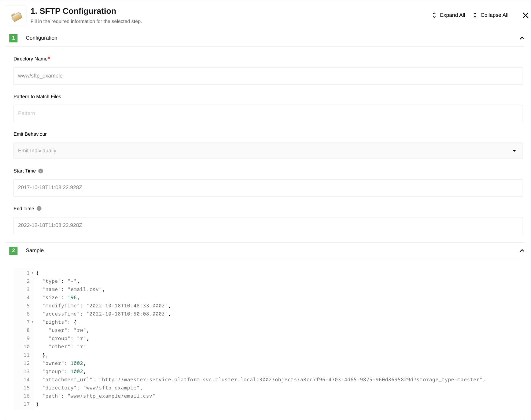Viewport: 531px width, 420px height.
Task: Click the Emit Behaviour dropdown arrow
Action: 514,151
